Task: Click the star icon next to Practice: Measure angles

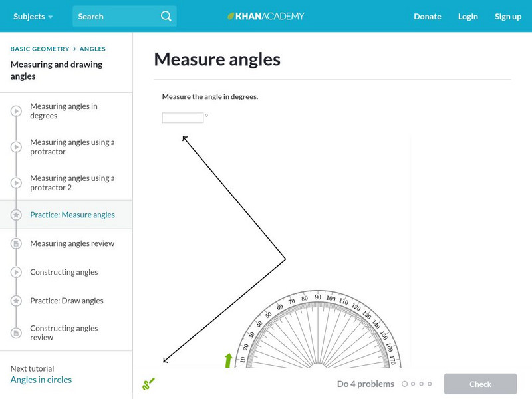Action: click(17, 215)
